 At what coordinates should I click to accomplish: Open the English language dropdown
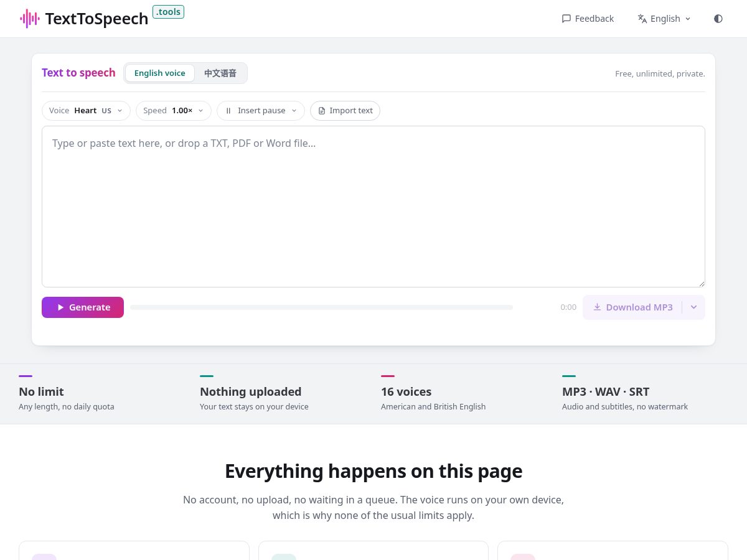[x=664, y=19]
